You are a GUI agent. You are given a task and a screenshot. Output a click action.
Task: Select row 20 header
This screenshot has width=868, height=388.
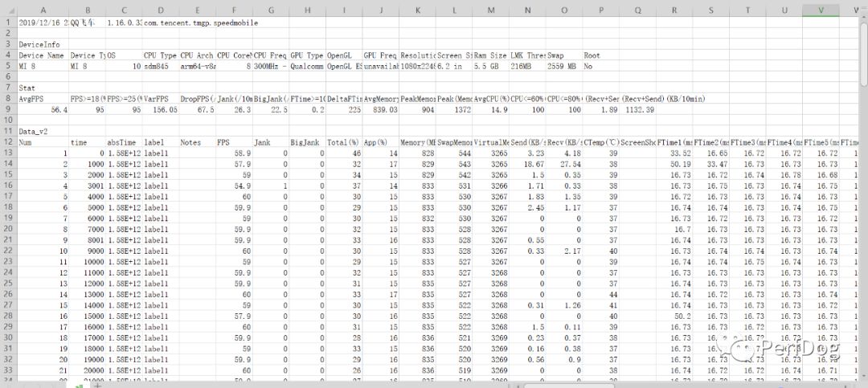8,228
